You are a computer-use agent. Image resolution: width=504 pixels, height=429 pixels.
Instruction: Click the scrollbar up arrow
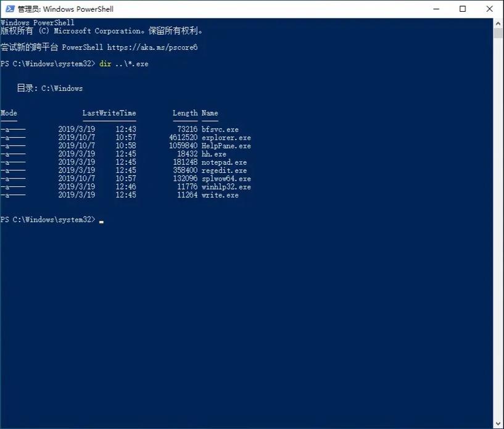click(x=498, y=23)
